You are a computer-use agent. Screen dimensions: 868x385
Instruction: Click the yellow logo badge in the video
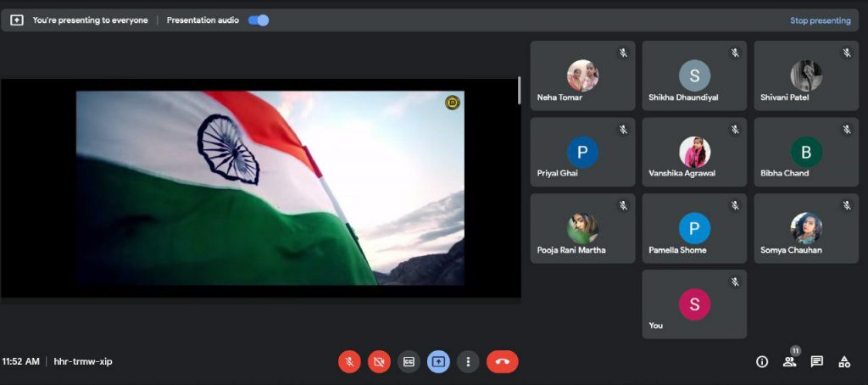453,103
